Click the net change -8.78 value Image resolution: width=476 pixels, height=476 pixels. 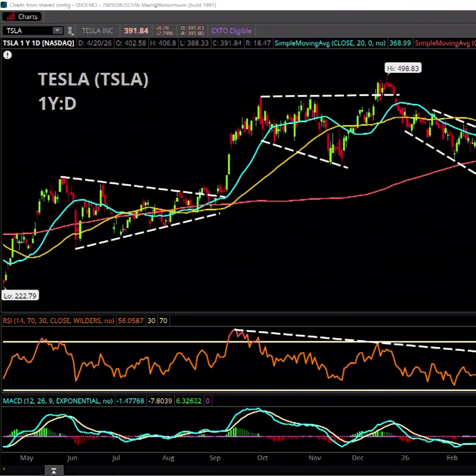point(162,28)
